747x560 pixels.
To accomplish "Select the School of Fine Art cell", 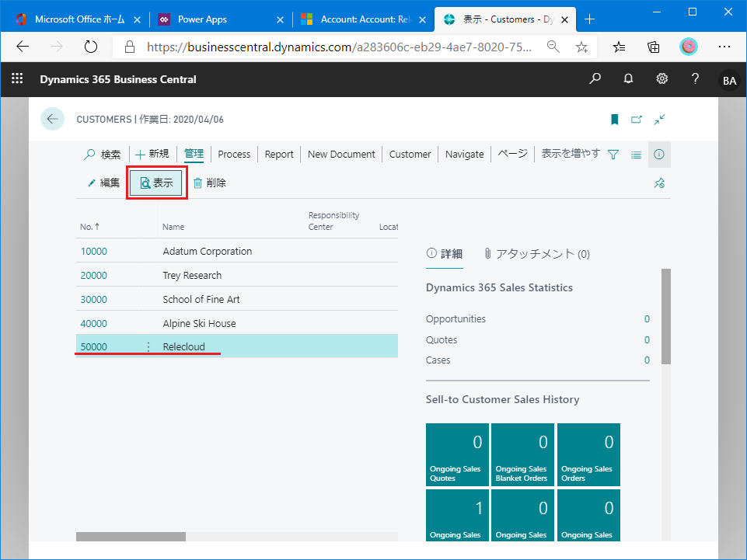I will point(201,300).
